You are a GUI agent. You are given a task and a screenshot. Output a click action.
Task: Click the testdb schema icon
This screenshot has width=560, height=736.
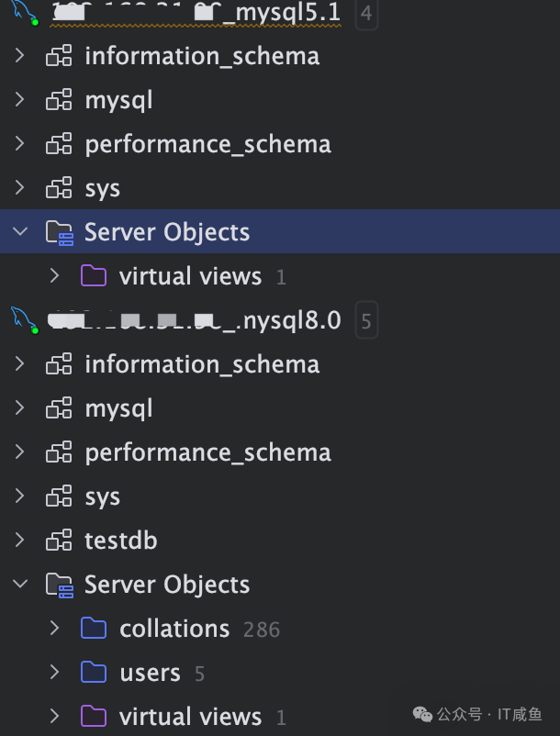pyautogui.click(x=59, y=541)
